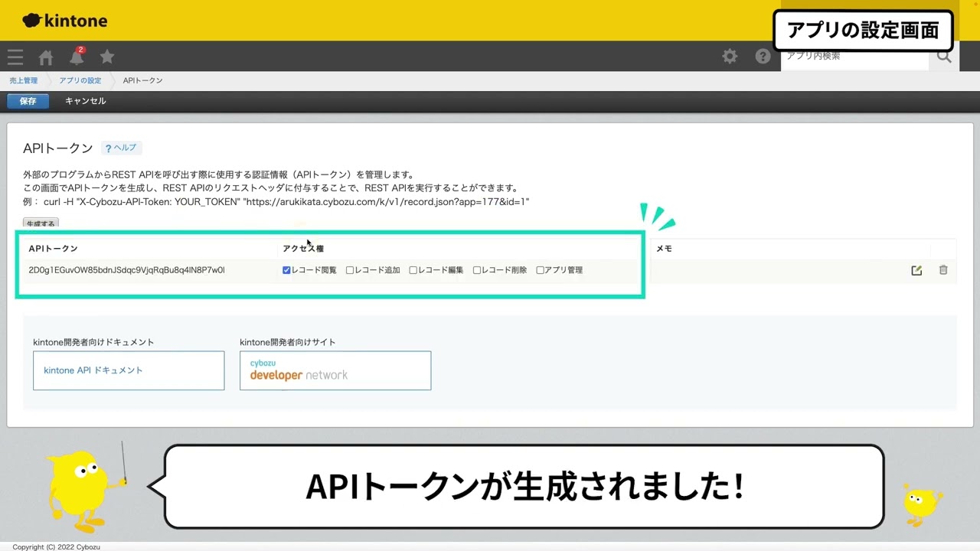
Task: Click the search magnifier icon
Action: (944, 56)
